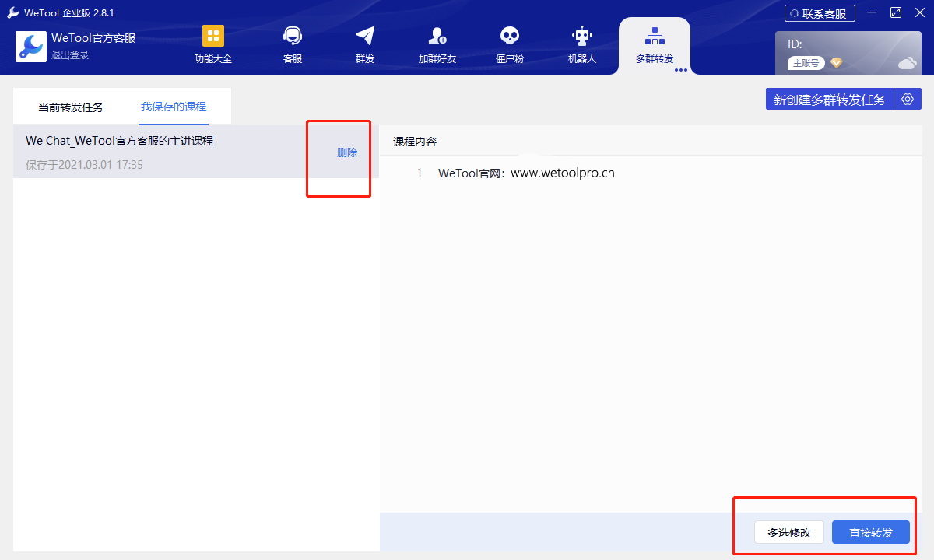Click 新创建多群转发任务 button
The width and height of the screenshot is (934, 560).
tap(829, 99)
